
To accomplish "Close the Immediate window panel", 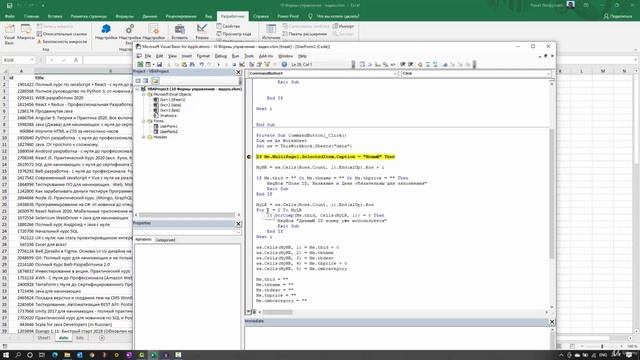I will pos(552,322).
